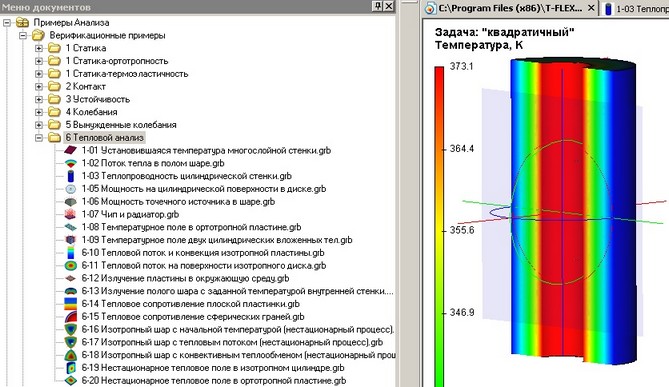Switch to the 1-03 Теплопр... document tab
The width and height of the screenshot is (669, 387).
[636, 9]
